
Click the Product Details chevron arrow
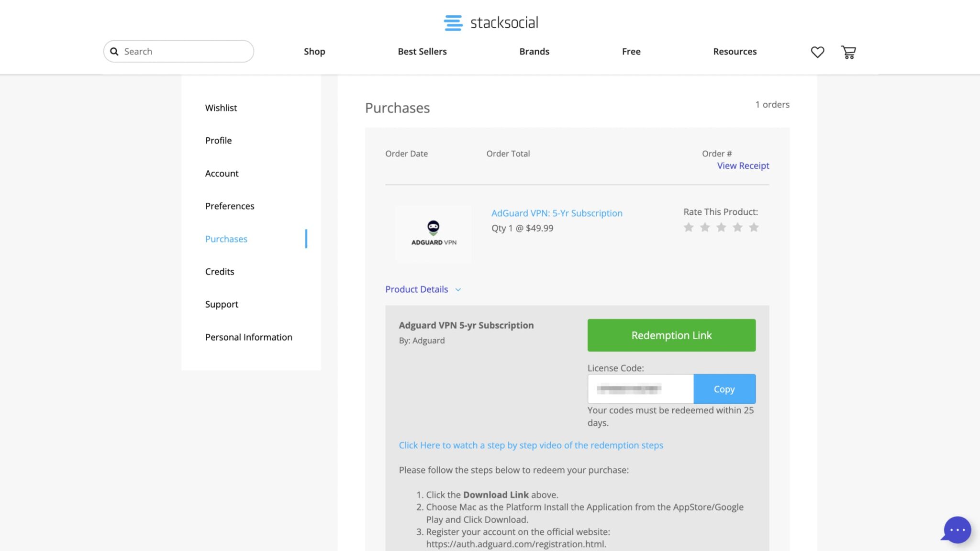point(458,290)
